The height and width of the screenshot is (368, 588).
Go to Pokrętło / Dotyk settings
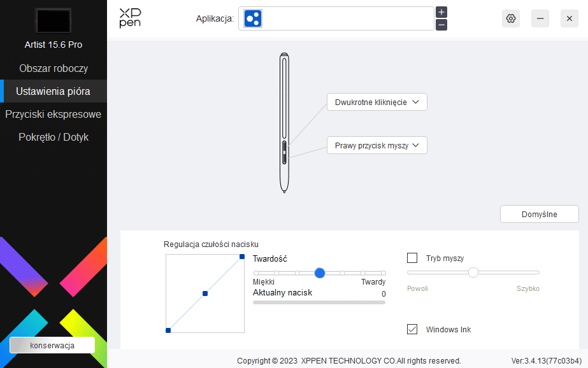pos(54,137)
